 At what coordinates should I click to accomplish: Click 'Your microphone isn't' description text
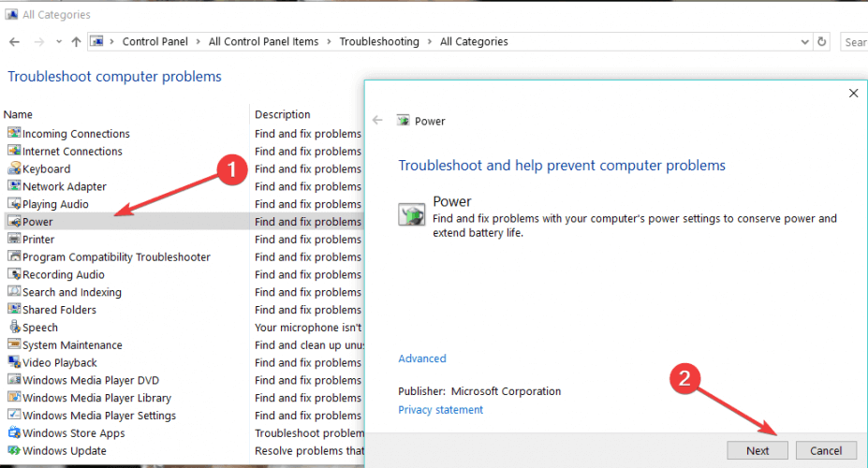308,328
